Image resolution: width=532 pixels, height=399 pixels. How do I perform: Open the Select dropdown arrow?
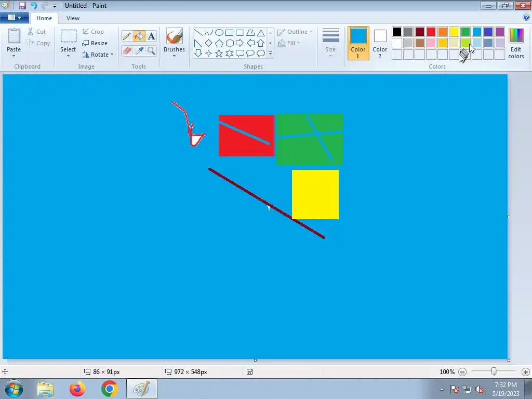tap(68, 56)
